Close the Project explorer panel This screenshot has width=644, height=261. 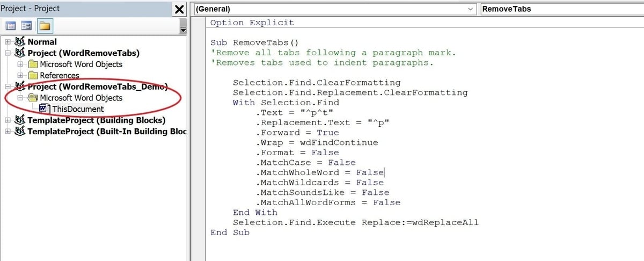click(180, 9)
